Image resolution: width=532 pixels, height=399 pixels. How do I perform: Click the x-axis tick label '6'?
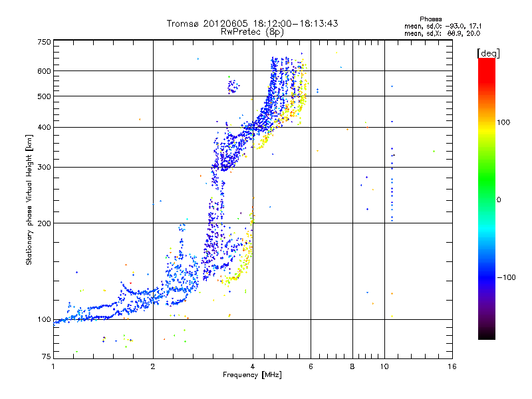point(311,366)
